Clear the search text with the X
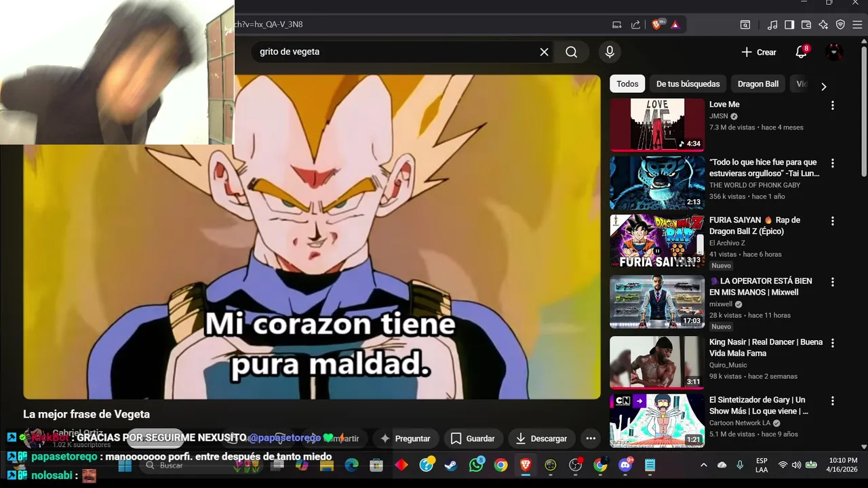This screenshot has width=868, height=488. click(x=544, y=52)
